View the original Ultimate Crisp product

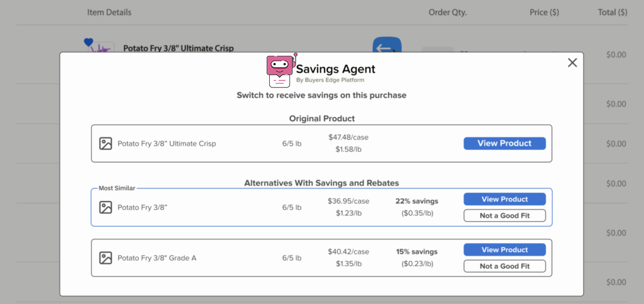point(504,143)
